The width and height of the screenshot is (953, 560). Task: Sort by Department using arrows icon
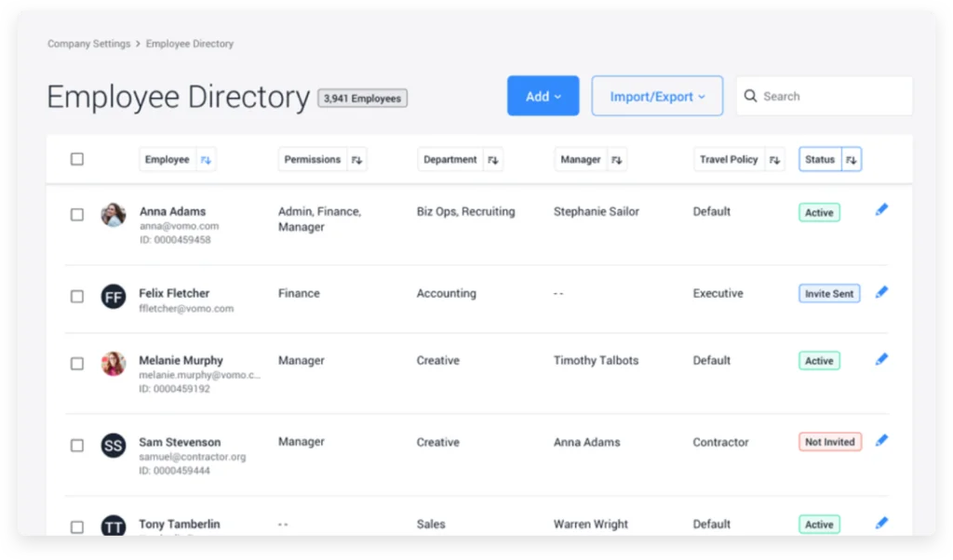[493, 160]
